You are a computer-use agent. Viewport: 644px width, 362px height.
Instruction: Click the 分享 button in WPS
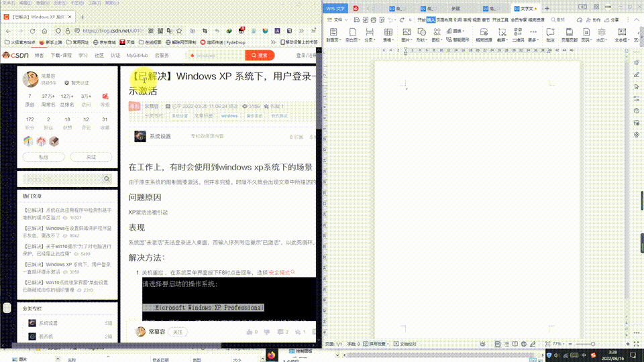(612, 19)
